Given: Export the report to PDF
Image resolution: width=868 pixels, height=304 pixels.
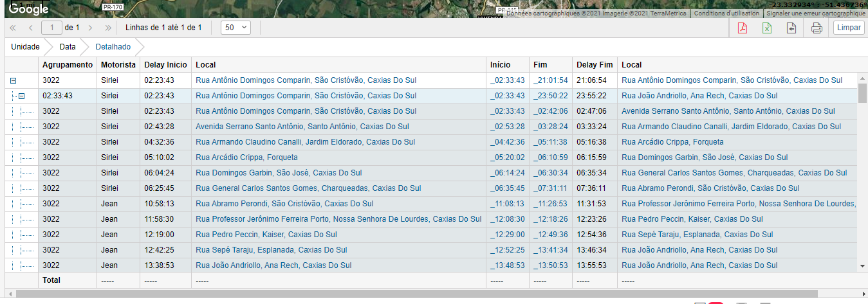Looking at the screenshot, I should (x=743, y=28).
